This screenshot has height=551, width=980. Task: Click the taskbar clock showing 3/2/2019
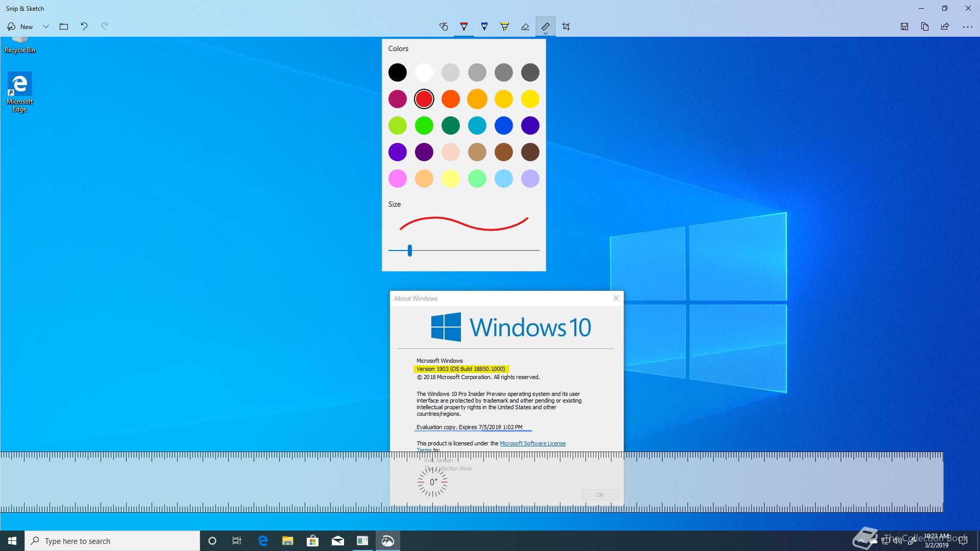pos(937,541)
